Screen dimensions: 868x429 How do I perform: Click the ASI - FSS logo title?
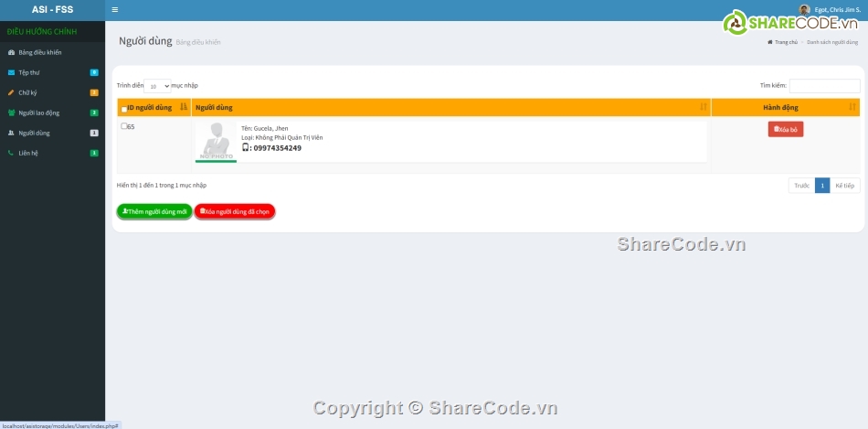tap(53, 10)
